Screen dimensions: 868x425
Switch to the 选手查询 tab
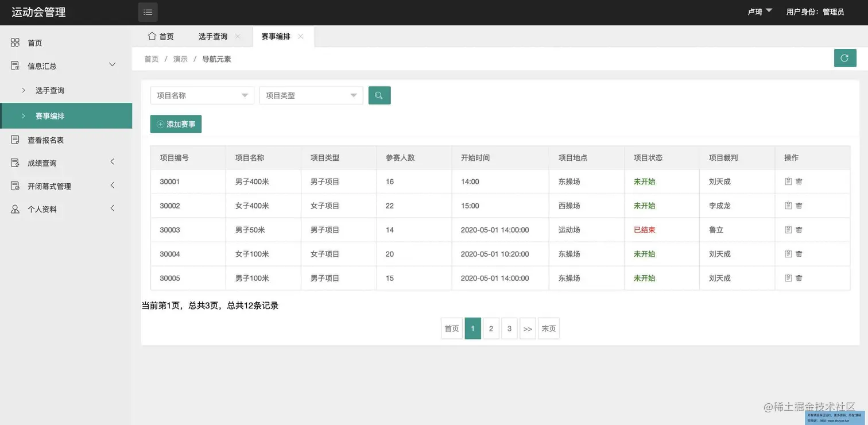214,36
